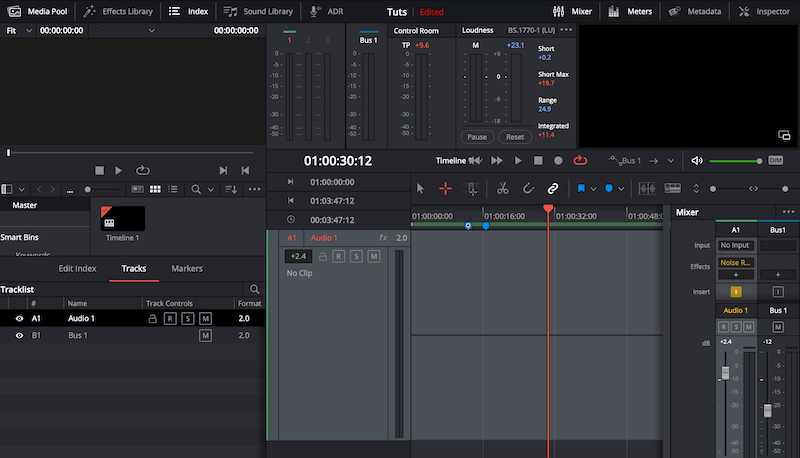Open the Bus 1 monitoring dropdown
Image resolution: width=800 pixels, height=458 pixels.
670,160
